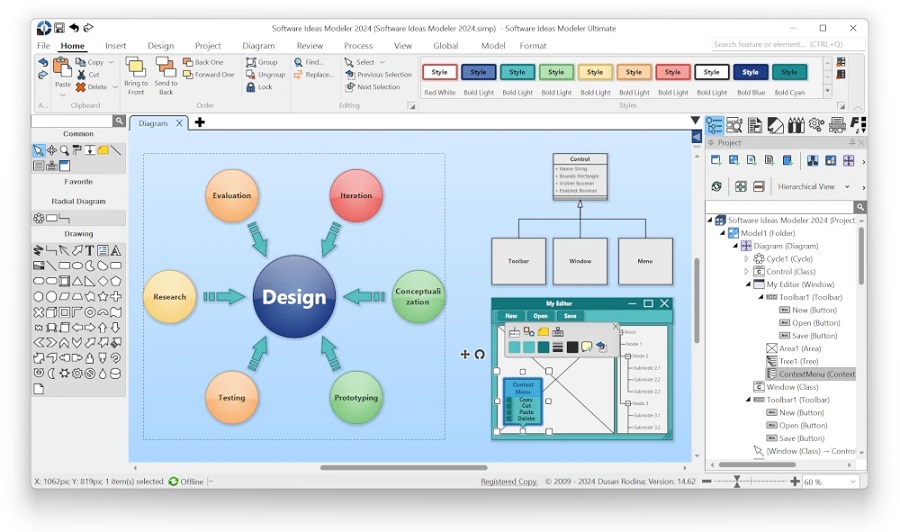Click Send to Back icon
Viewport: 900px width, 532px height.
[x=165, y=67]
